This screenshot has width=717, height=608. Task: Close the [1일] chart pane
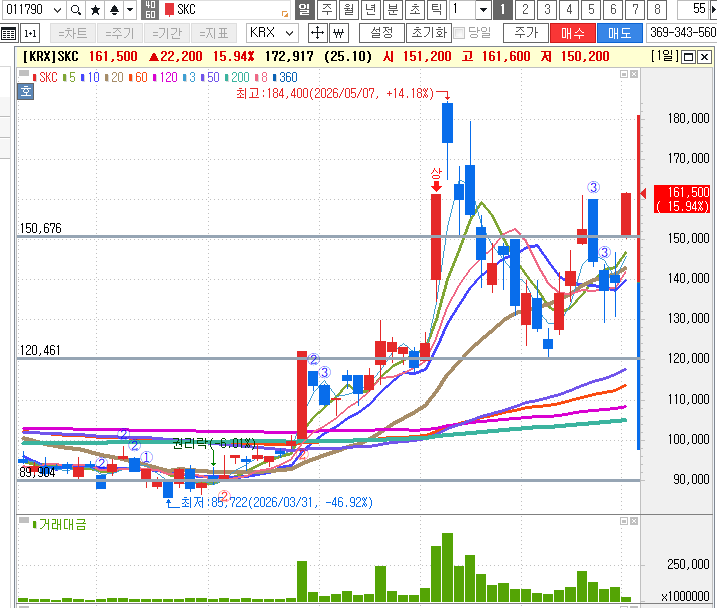pos(705,57)
